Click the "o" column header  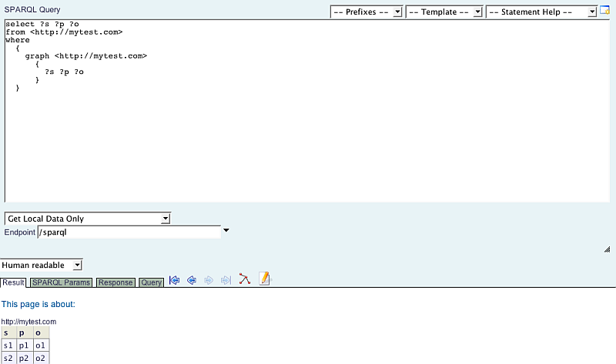[41, 332]
